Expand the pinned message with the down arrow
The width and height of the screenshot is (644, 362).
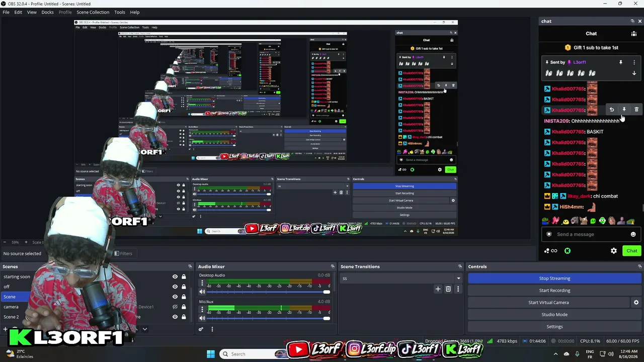(634, 73)
